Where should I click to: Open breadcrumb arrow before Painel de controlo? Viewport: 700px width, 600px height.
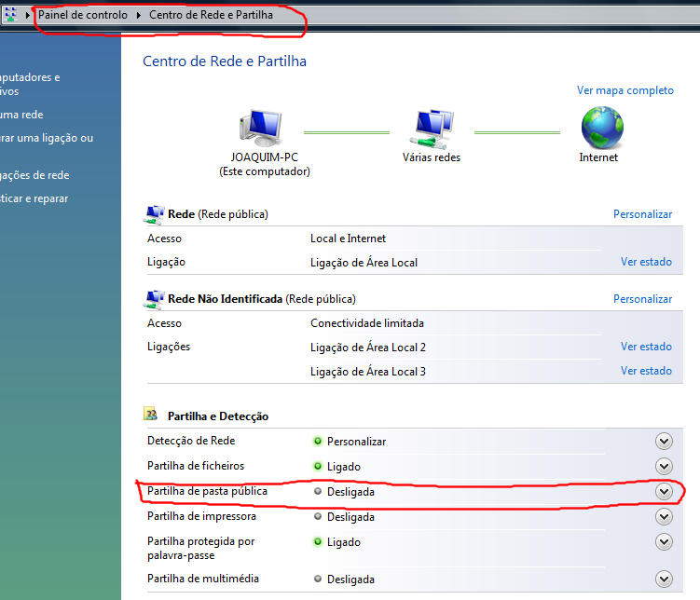point(28,15)
